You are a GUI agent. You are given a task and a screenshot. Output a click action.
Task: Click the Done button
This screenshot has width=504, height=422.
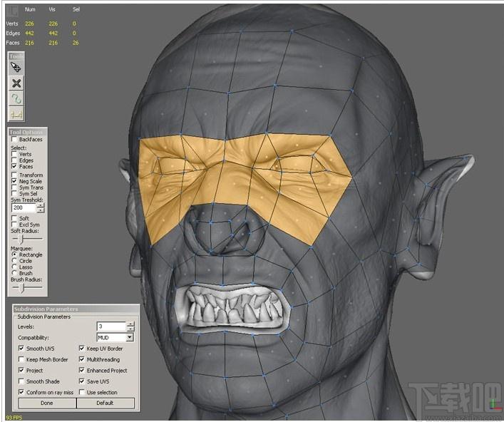47,403
